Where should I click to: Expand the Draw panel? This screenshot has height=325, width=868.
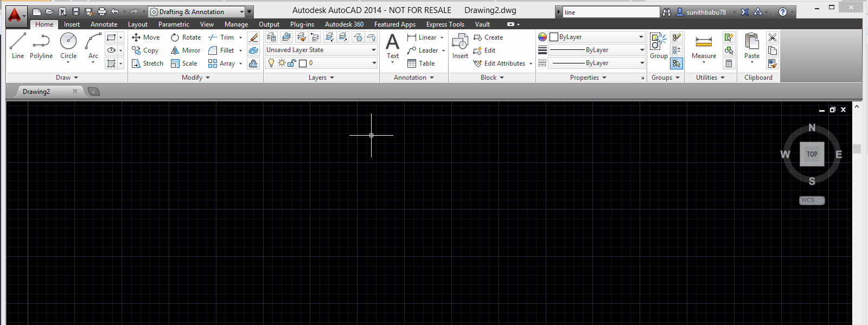pyautogui.click(x=67, y=78)
